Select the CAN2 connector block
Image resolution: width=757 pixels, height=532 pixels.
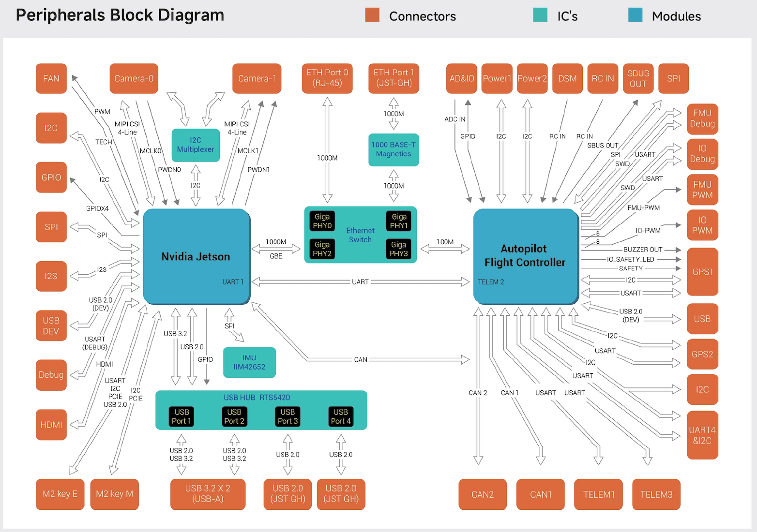tap(483, 494)
